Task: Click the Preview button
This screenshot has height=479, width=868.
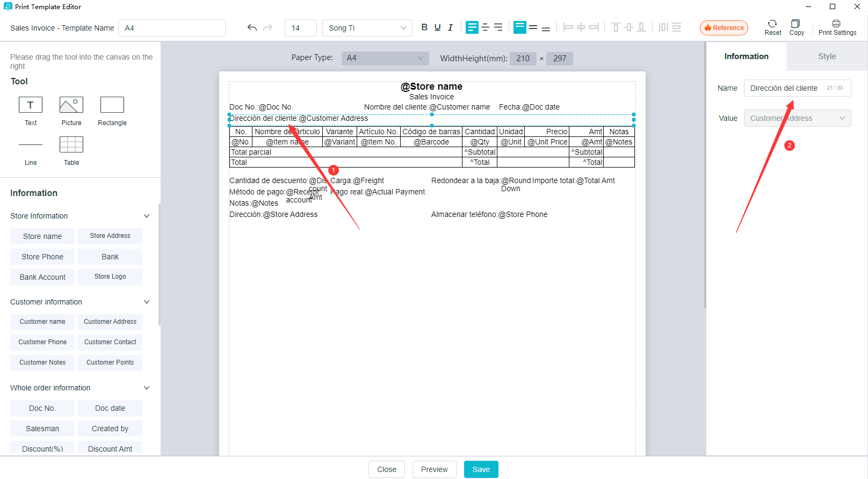Action: point(434,469)
